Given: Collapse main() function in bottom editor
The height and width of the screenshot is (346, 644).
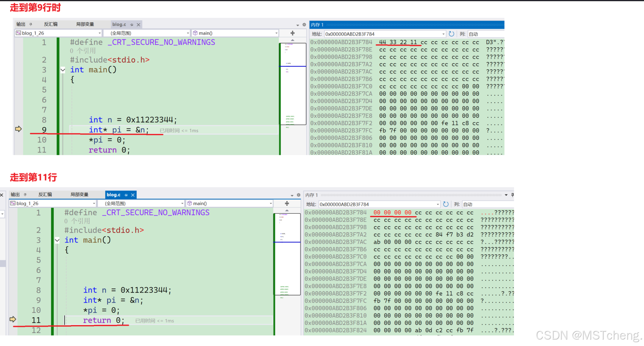Looking at the screenshot, I should coord(57,240).
